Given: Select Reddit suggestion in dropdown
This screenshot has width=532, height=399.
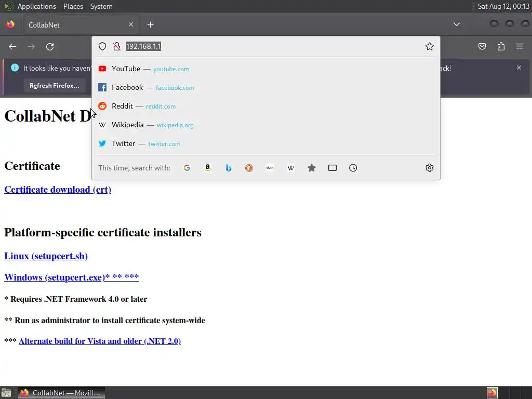Looking at the screenshot, I should point(266,106).
